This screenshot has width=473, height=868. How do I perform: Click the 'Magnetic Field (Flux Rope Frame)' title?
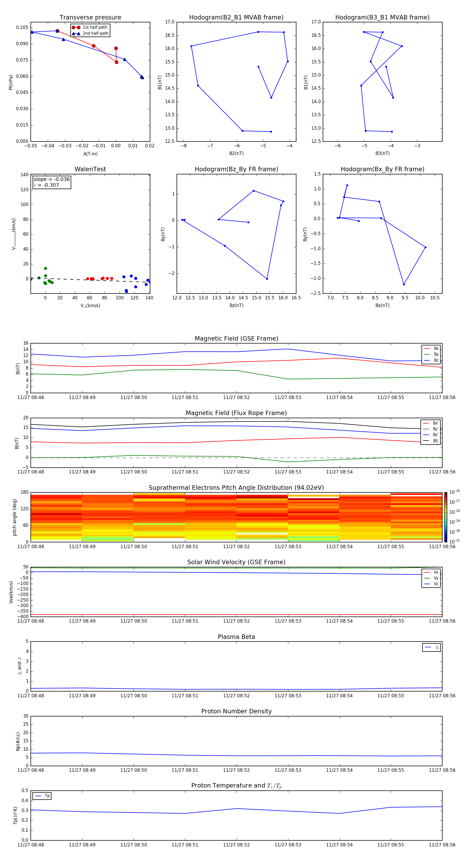click(236, 413)
